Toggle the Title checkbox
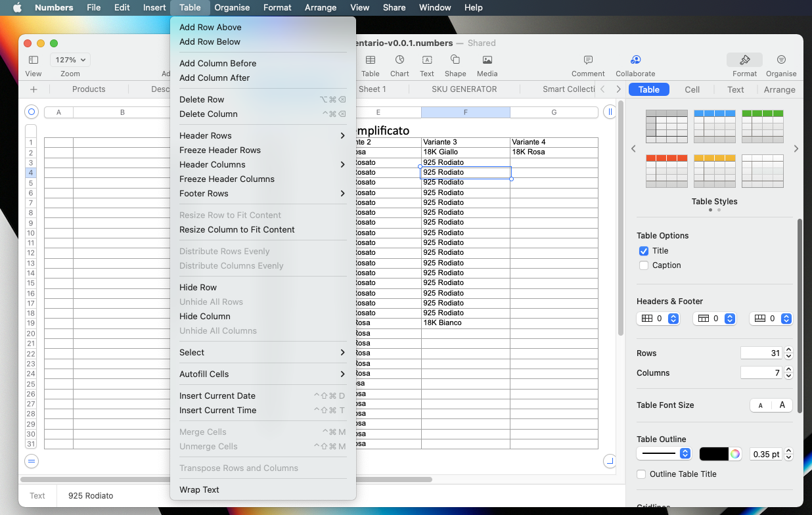812x515 pixels. (644, 251)
